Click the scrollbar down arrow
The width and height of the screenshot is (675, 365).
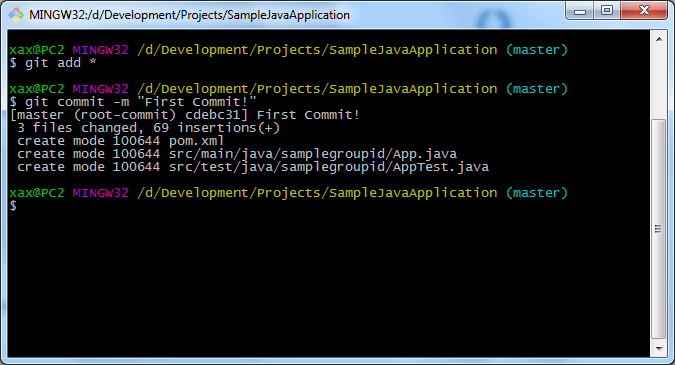[659, 348]
